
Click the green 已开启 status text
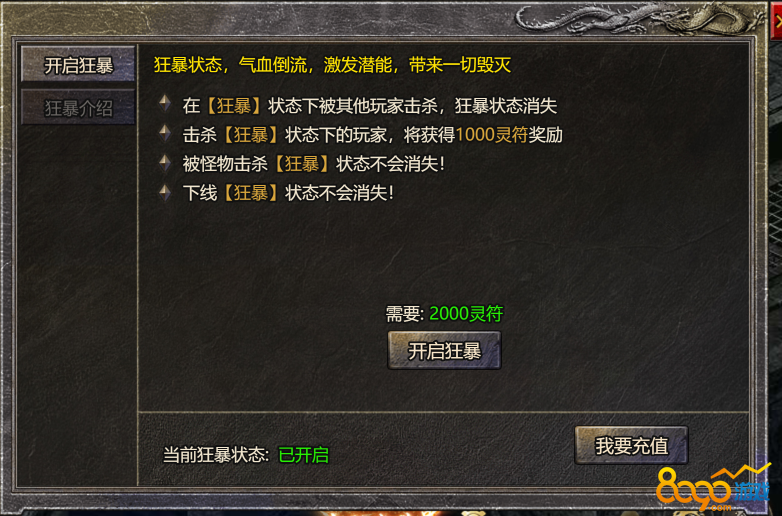pyautogui.click(x=303, y=455)
